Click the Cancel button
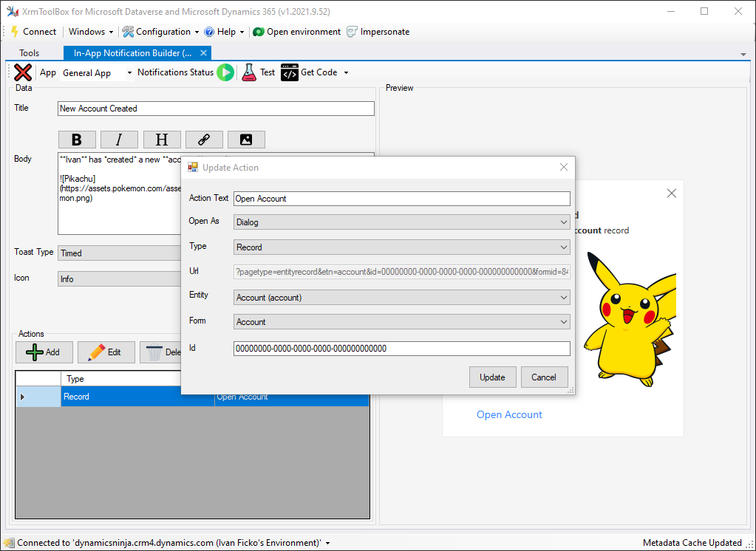 point(544,377)
